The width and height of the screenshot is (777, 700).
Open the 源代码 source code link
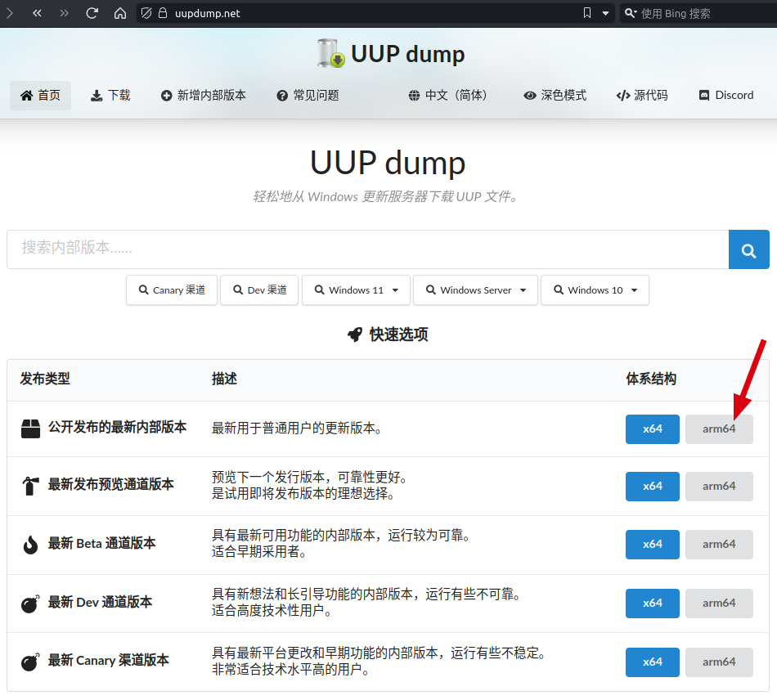tap(642, 96)
